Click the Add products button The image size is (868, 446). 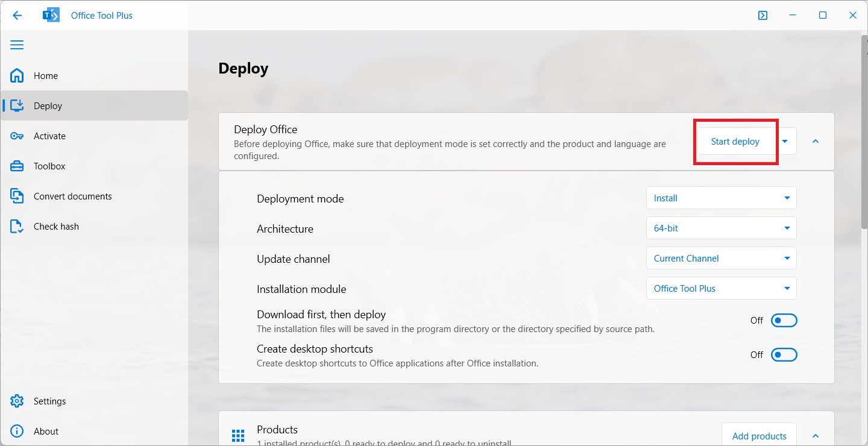coord(759,436)
